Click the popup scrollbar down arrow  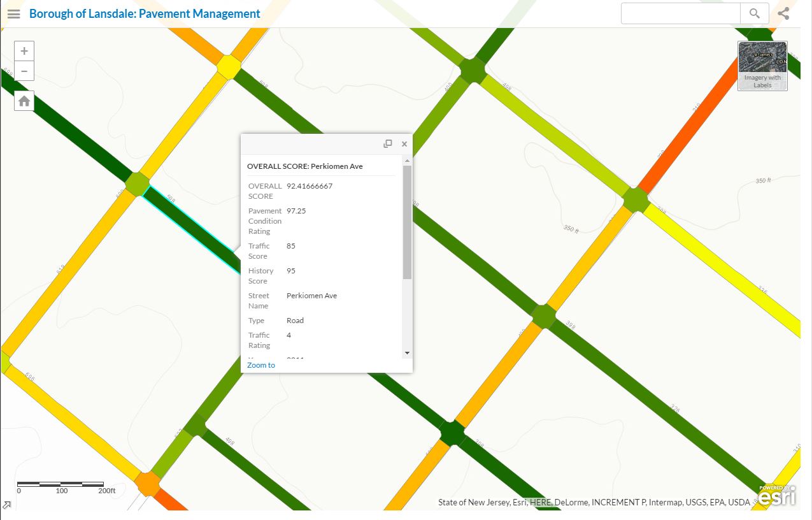tap(407, 353)
